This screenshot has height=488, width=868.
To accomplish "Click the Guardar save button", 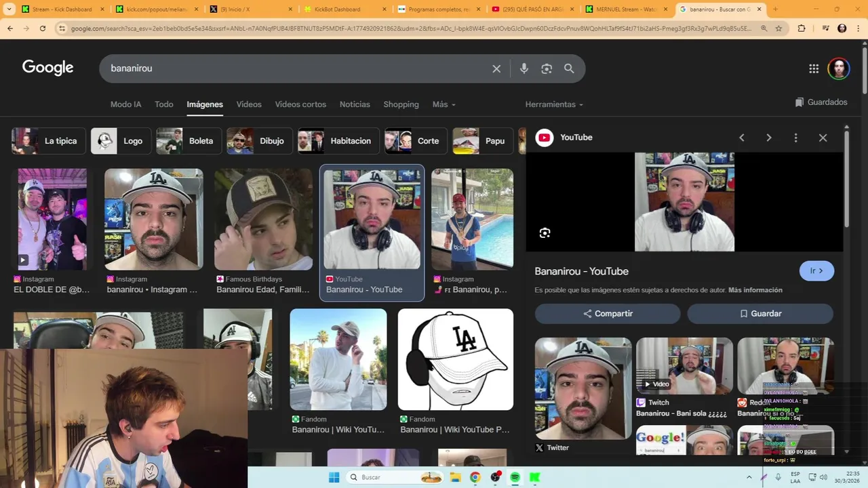I will click(x=760, y=314).
